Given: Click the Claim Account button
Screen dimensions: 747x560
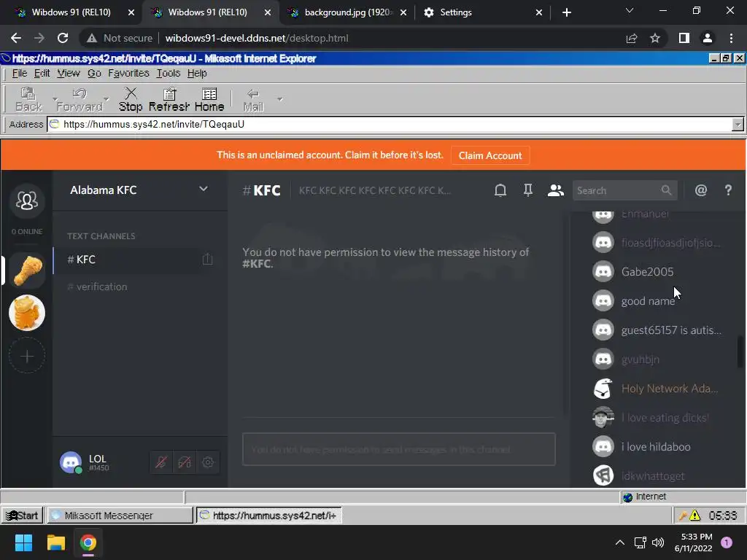Looking at the screenshot, I should pos(490,156).
